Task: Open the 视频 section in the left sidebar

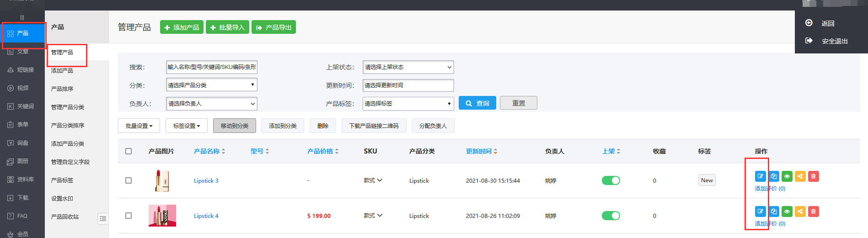Action: [22, 88]
